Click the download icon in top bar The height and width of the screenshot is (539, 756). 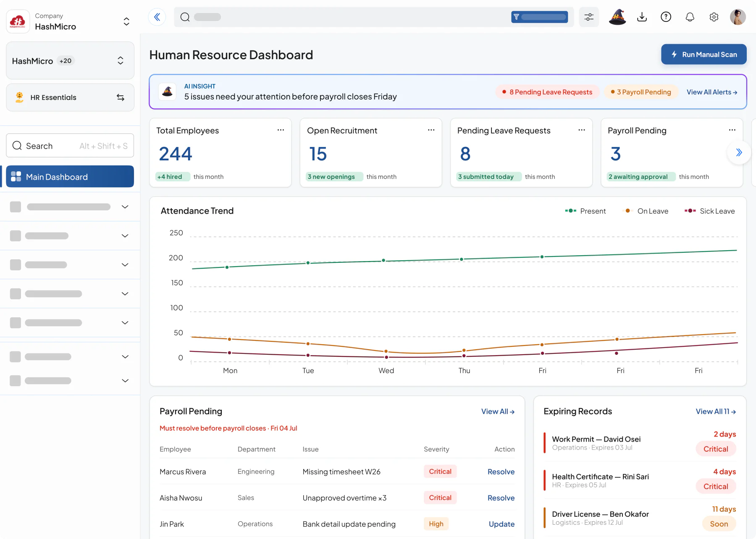pyautogui.click(x=642, y=17)
